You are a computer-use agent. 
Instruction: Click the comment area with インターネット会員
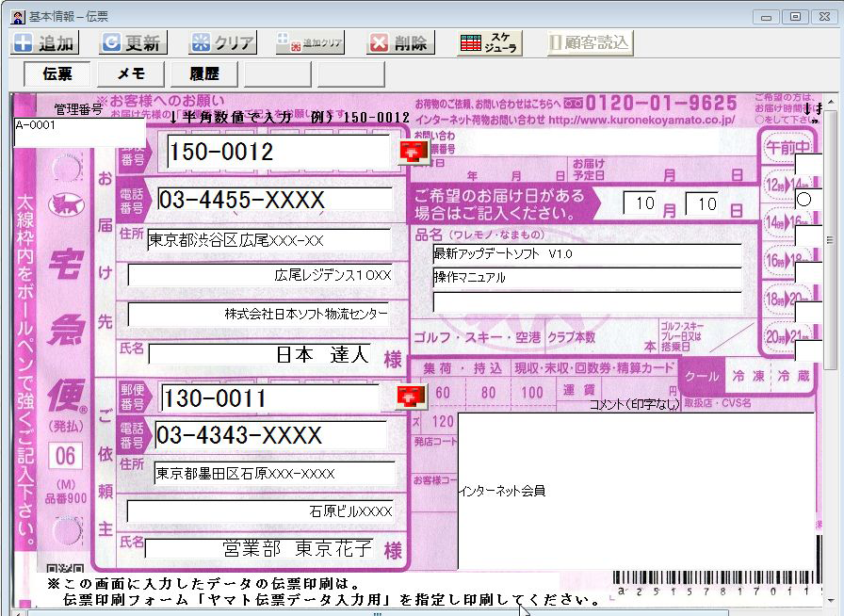[x=636, y=491]
